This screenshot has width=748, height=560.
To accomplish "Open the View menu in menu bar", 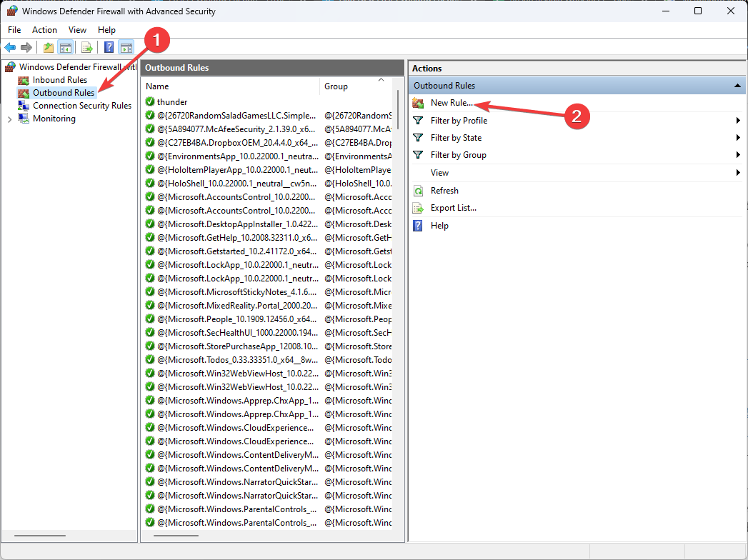I will pyautogui.click(x=77, y=29).
